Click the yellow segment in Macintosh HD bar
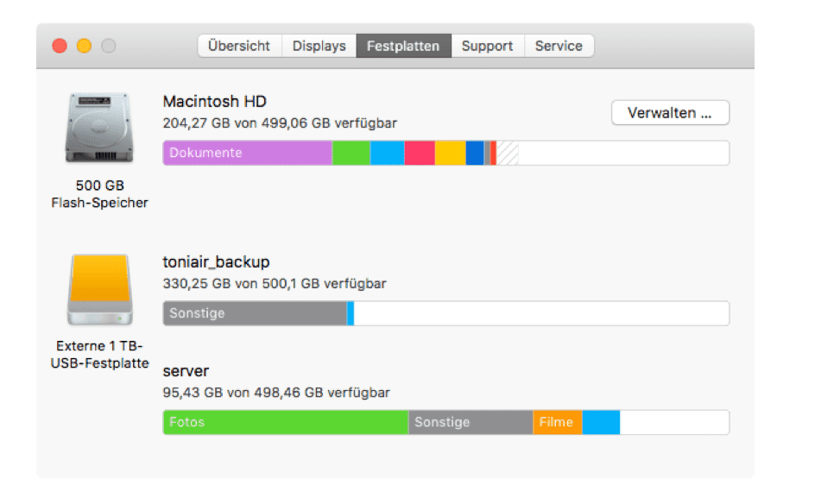815x504 pixels. pyautogui.click(x=450, y=153)
